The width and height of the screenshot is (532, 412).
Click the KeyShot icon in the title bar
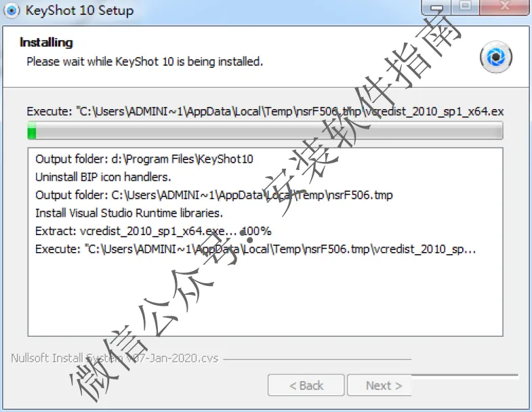coord(12,11)
